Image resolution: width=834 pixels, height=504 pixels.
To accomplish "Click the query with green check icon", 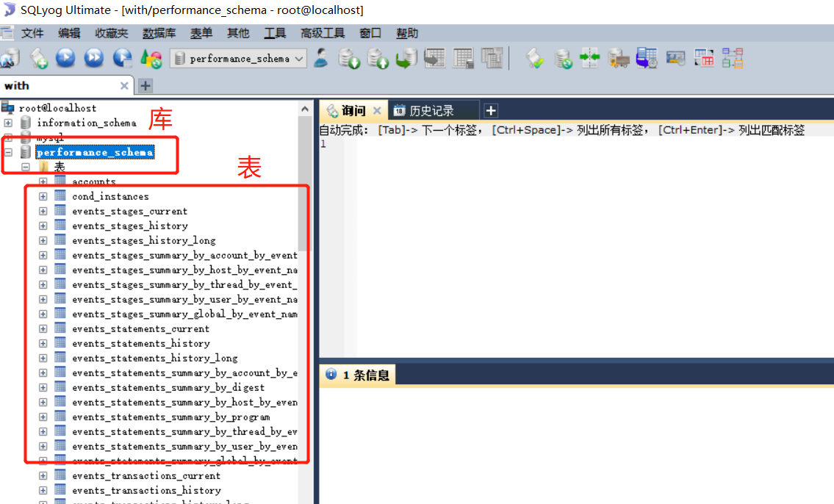I will 534,58.
